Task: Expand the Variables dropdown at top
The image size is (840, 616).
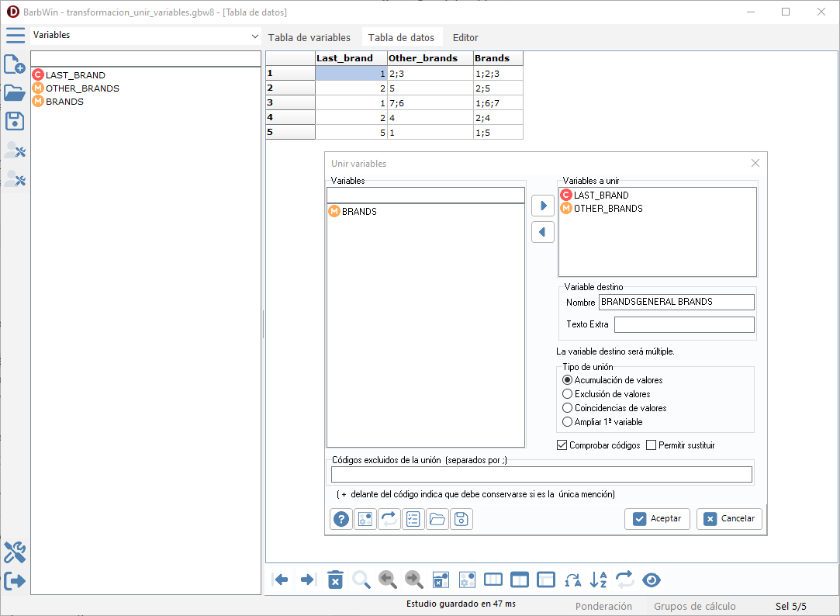Action: 255,36
